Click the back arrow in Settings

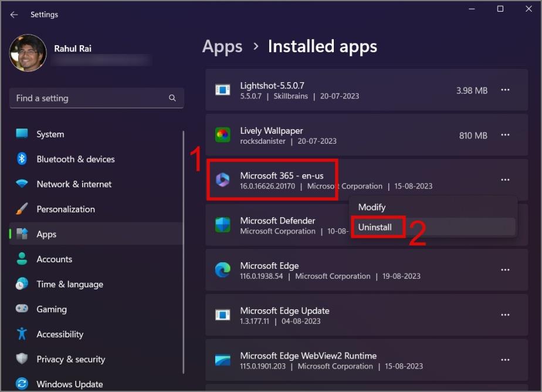tap(14, 15)
